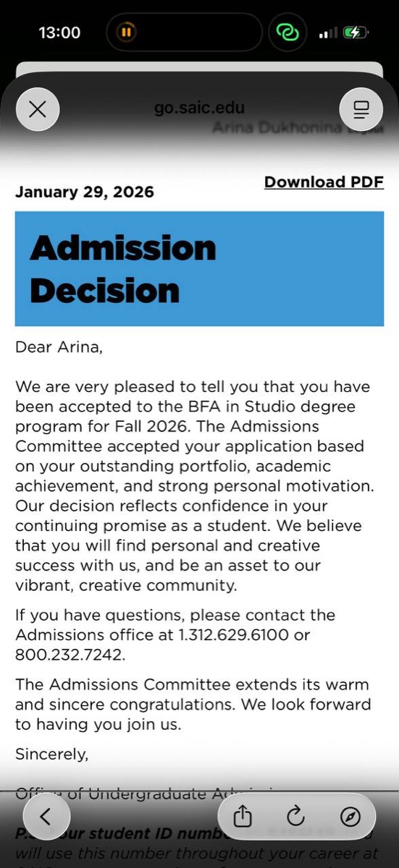Tap the blue Admission Decision banner
The image size is (399, 868).
199,269
